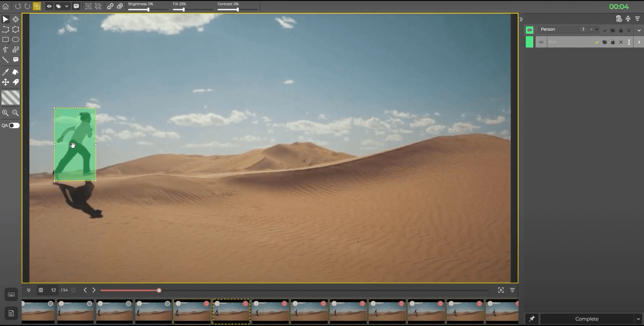
Task: Toggle visibility of the Box annotation
Action: coord(542,42)
